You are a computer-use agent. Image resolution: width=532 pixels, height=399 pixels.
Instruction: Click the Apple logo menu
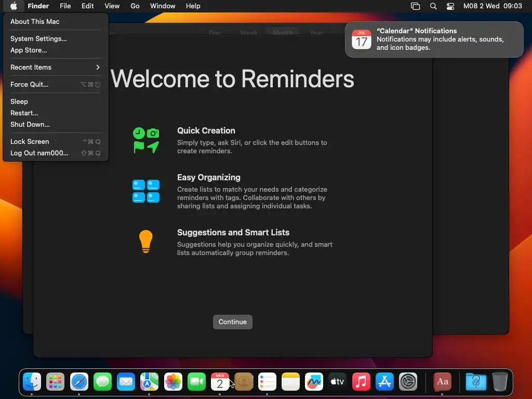click(14, 6)
